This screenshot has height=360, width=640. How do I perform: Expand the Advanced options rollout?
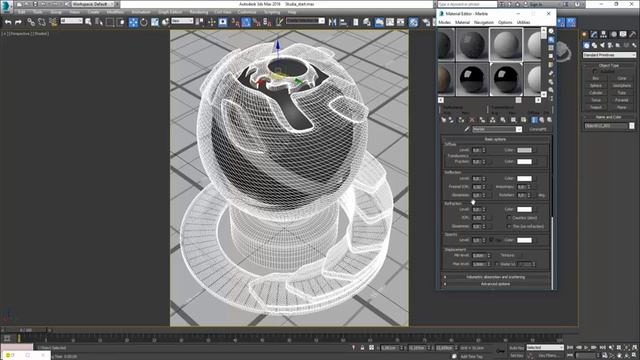pos(495,284)
